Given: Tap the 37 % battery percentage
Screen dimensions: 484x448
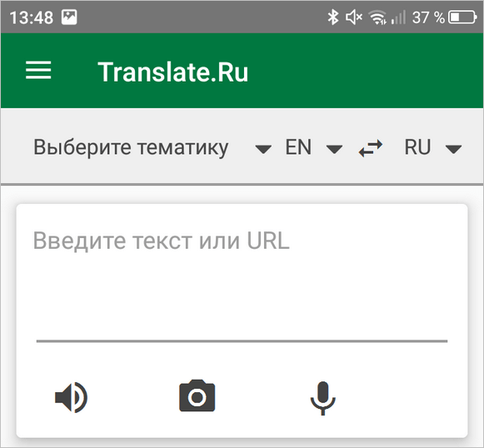Looking at the screenshot, I should pos(428,17).
